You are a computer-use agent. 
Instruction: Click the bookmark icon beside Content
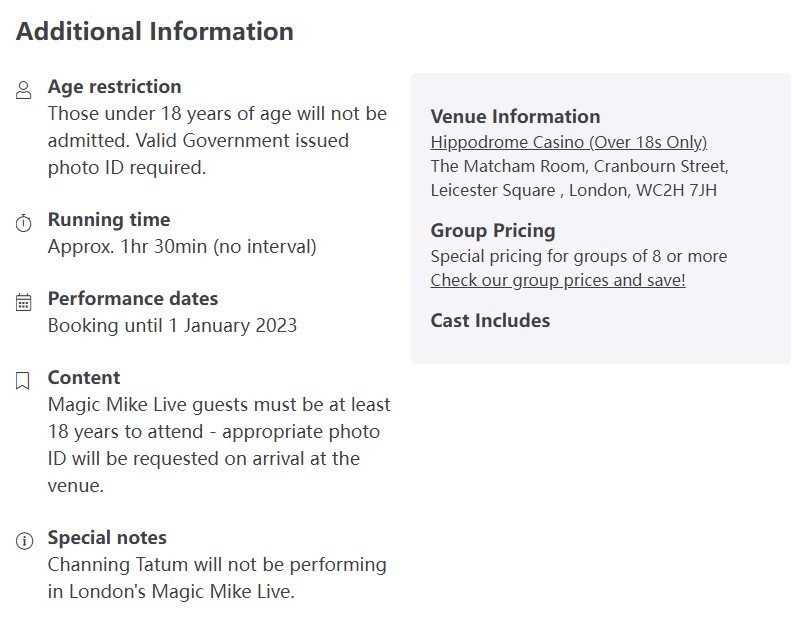(23, 381)
